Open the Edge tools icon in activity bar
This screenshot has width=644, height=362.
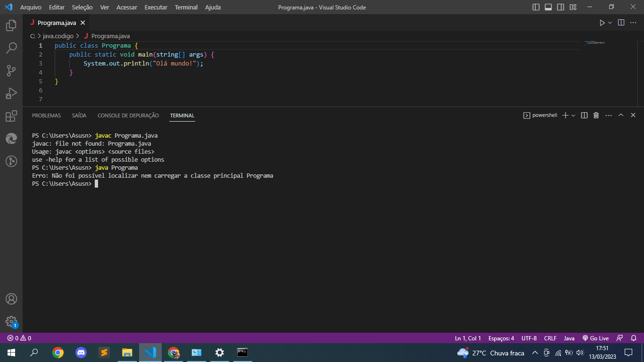[x=11, y=139]
